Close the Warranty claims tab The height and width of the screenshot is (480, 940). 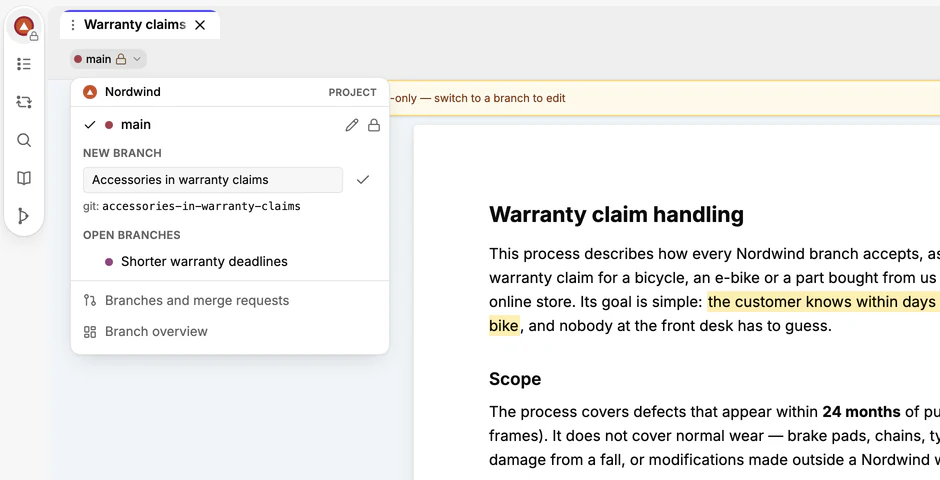pyautogui.click(x=200, y=25)
